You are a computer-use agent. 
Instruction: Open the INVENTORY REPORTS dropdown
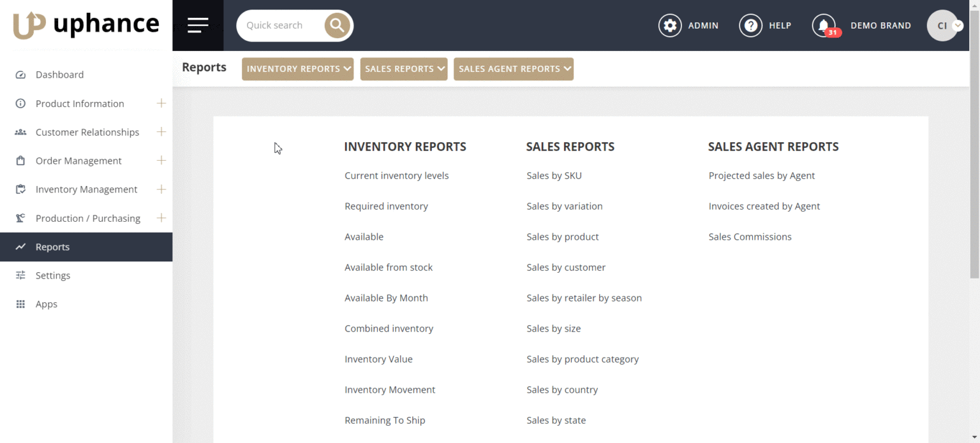(297, 69)
